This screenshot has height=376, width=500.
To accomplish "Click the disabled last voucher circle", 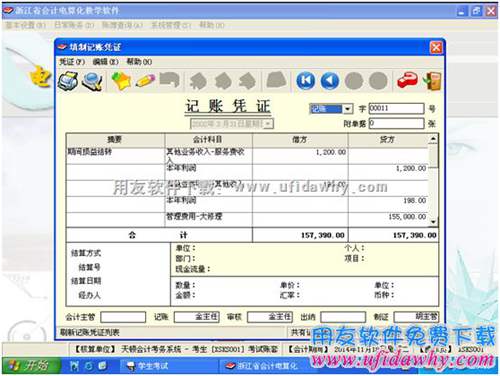I will coord(379,81).
